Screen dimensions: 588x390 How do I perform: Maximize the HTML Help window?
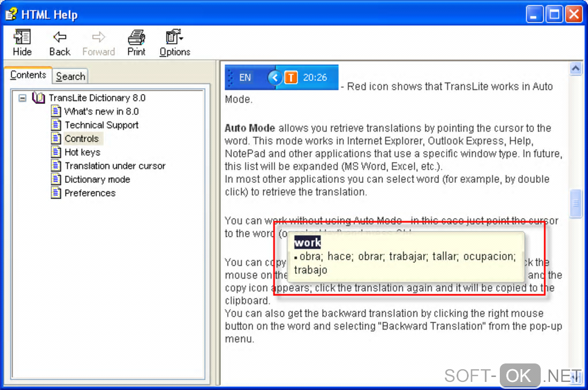pyautogui.click(x=554, y=14)
